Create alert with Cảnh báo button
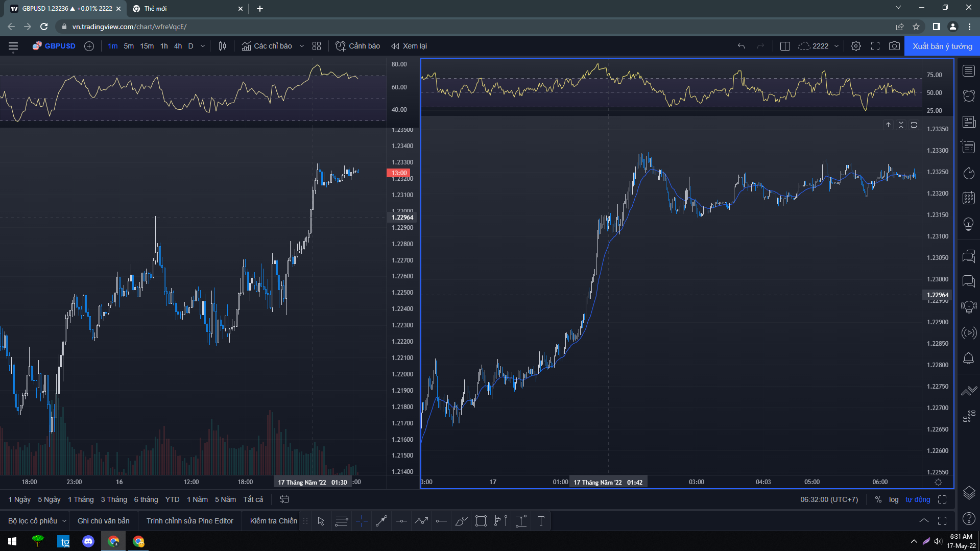 [358, 46]
